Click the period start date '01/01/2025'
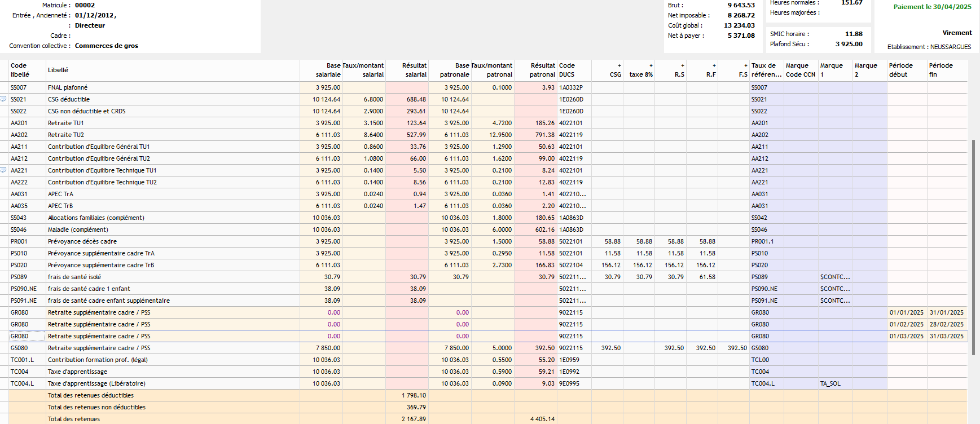Screen dimensions: 980x424 (907, 312)
